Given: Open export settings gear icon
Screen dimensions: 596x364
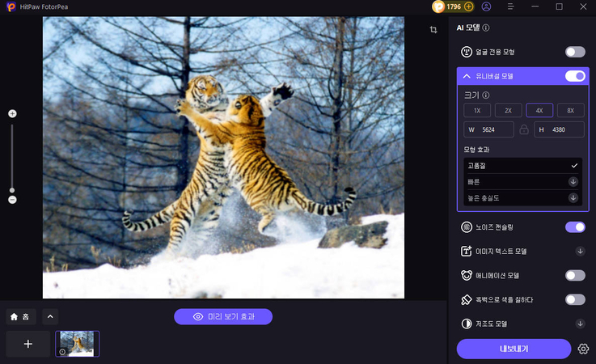Looking at the screenshot, I should (583, 349).
